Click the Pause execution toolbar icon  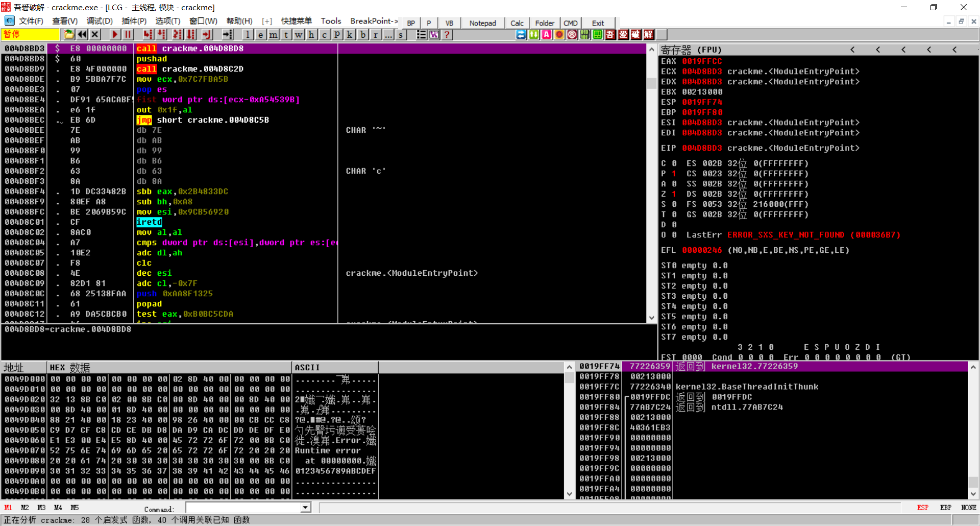(128, 35)
